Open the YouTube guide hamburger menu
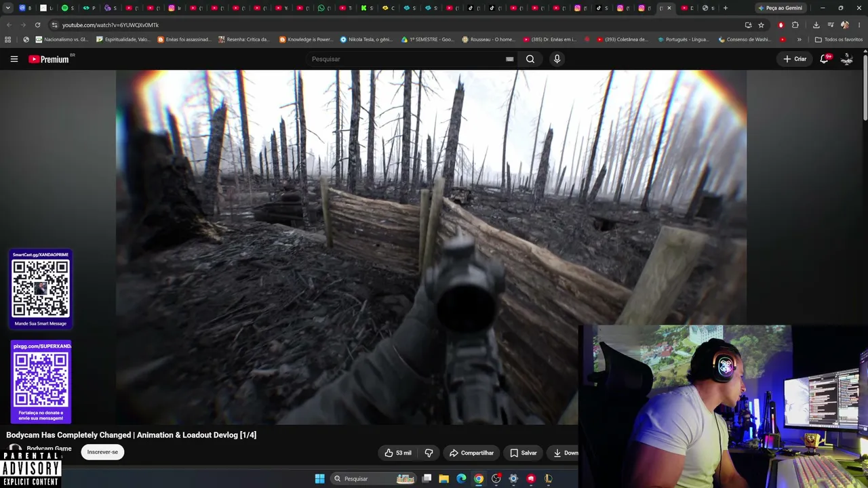The image size is (868, 488). pos(14,59)
